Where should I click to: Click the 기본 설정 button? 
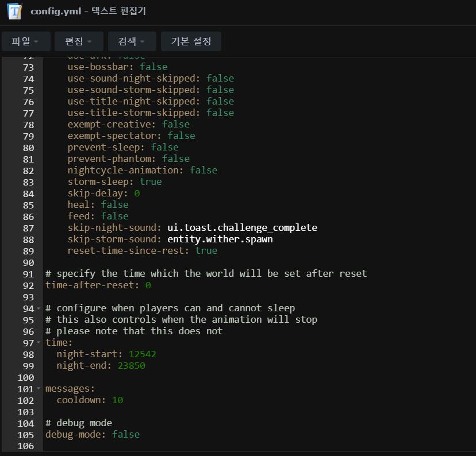[191, 41]
